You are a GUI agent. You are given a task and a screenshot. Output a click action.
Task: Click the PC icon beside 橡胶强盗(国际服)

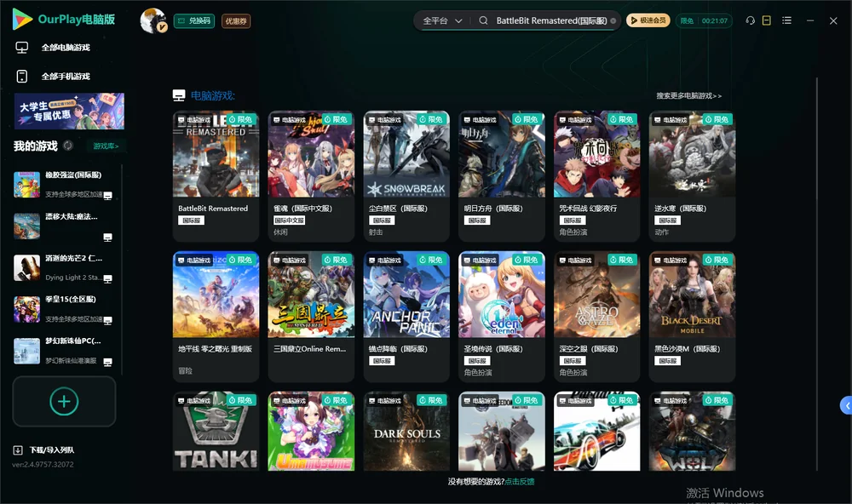click(x=107, y=196)
